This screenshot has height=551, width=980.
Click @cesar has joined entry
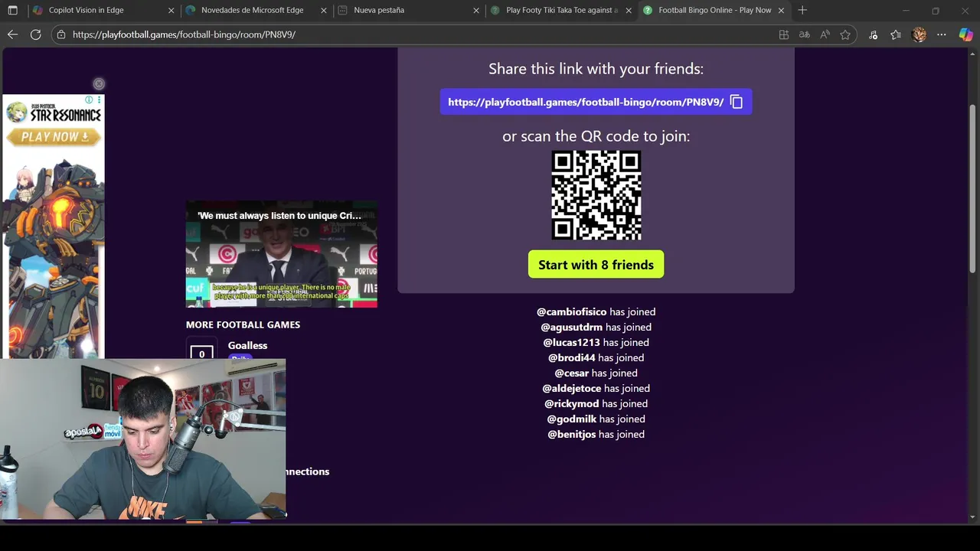pos(596,373)
